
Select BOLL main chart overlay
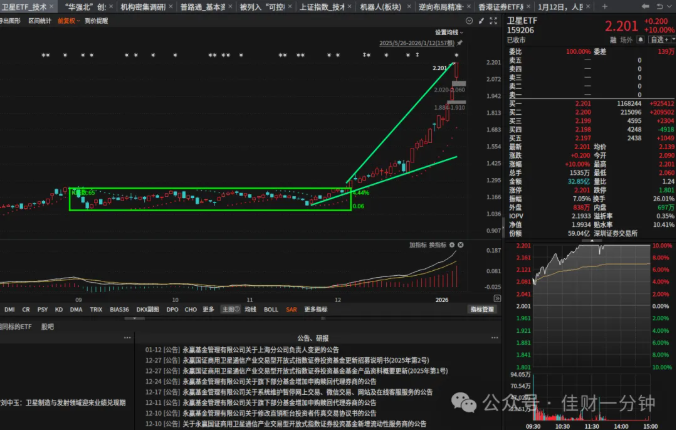point(271,310)
